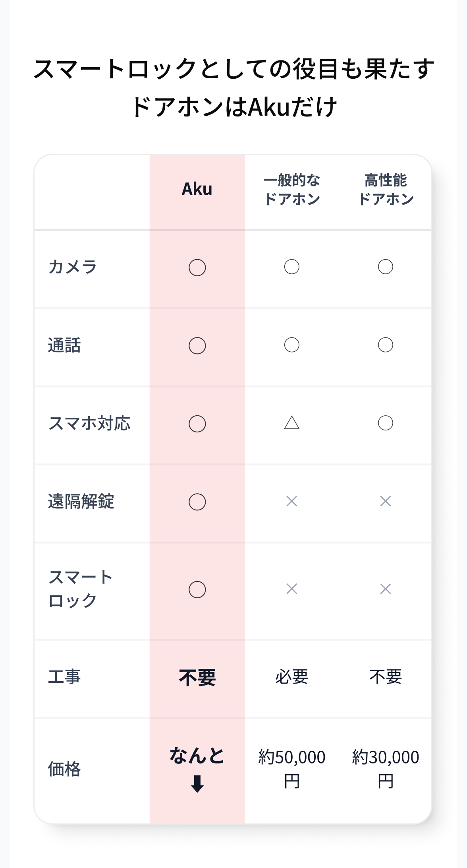Image resolution: width=467 pixels, height=868 pixels.
Task: Click 一般的なドアホン cross in スマートロック row
Action: coord(292,589)
